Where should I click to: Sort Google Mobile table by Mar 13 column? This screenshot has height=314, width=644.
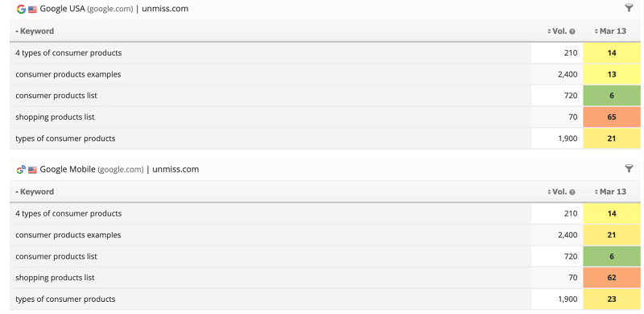pyautogui.click(x=610, y=192)
